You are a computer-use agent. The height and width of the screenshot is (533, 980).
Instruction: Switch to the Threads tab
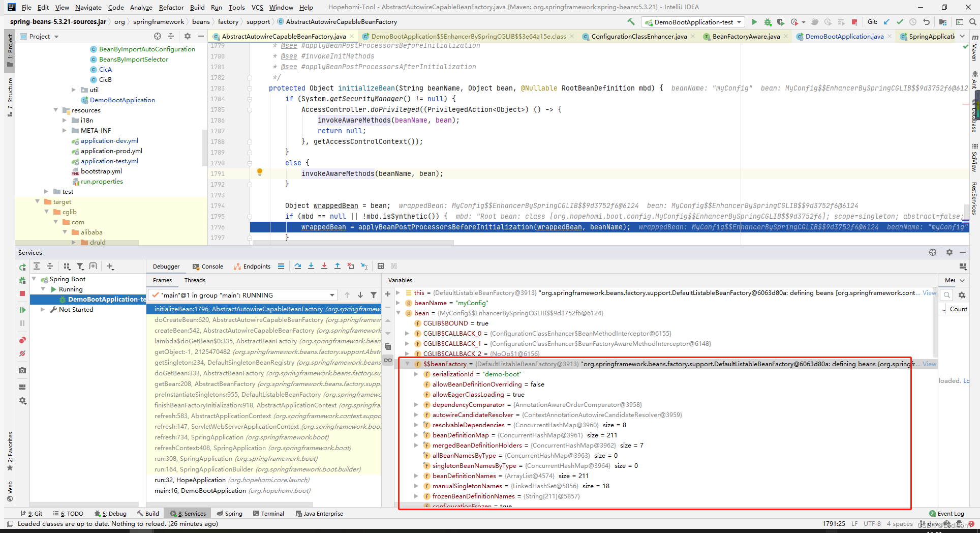coord(195,280)
